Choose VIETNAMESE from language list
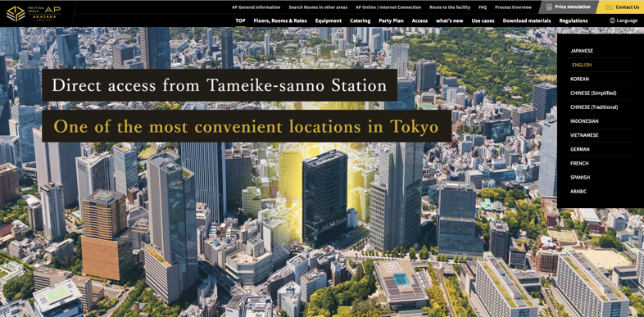Image resolution: width=644 pixels, height=317 pixels. point(584,135)
